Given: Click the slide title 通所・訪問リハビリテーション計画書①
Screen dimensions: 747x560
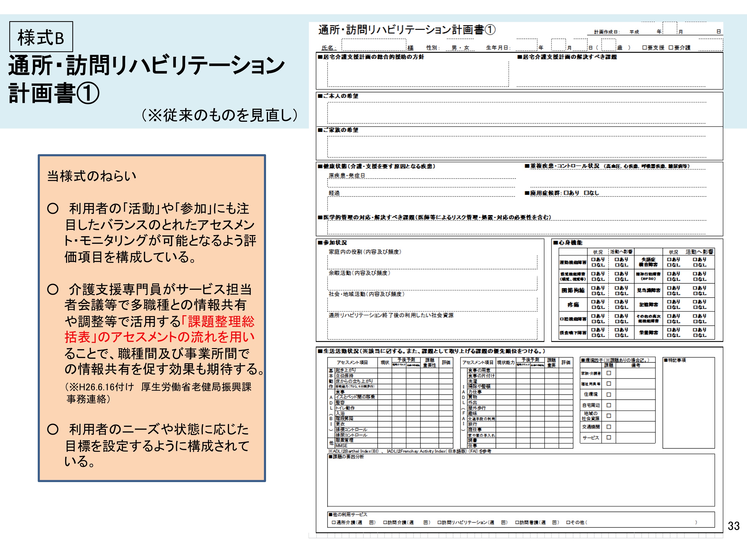Looking at the screenshot, I should tap(147, 79).
